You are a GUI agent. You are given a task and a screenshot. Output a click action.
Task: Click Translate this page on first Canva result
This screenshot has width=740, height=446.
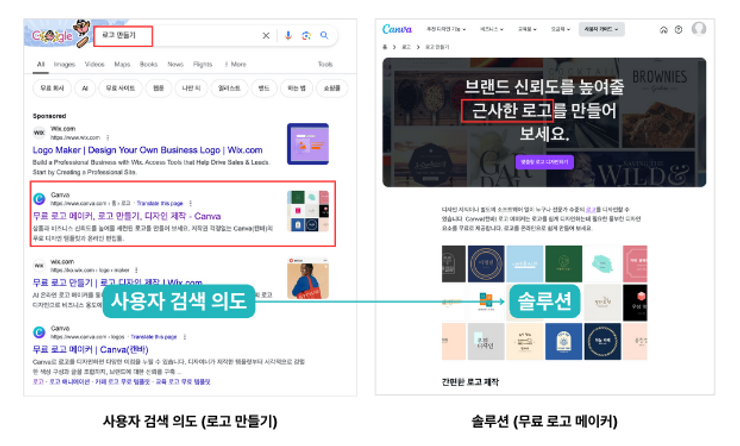point(160,203)
